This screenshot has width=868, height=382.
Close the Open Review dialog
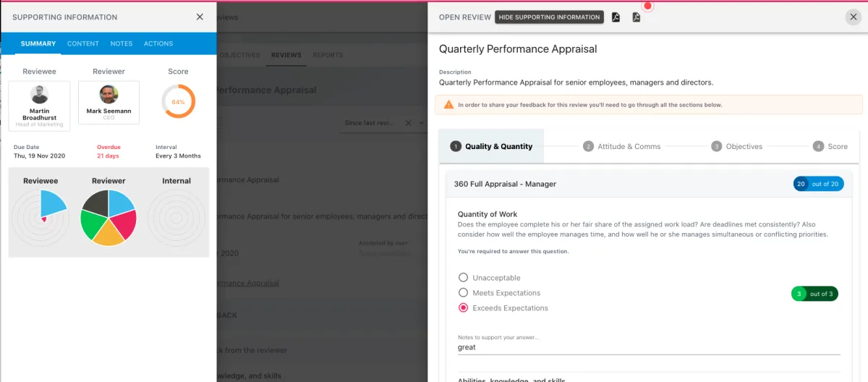pyautogui.click(x=854, y=17)
